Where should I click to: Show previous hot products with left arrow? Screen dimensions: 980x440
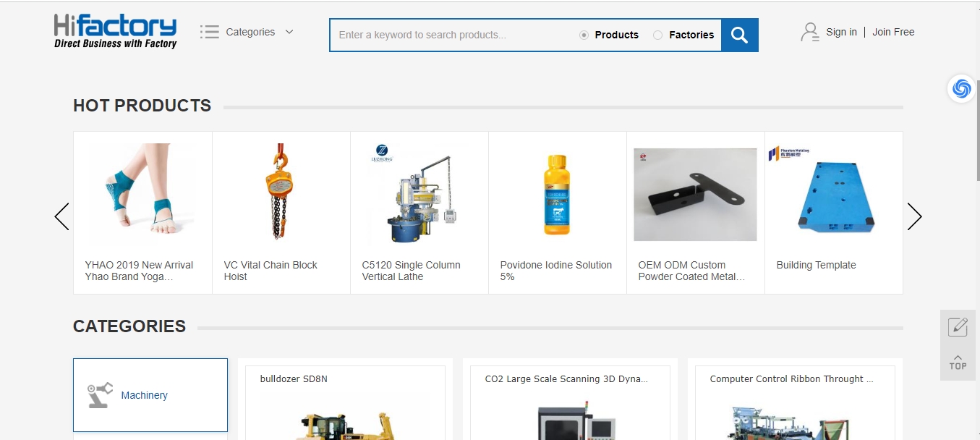tap(62, 216)
